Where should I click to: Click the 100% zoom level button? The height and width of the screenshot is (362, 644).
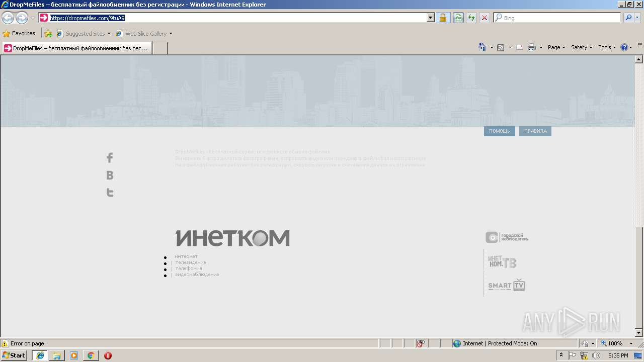612,343
